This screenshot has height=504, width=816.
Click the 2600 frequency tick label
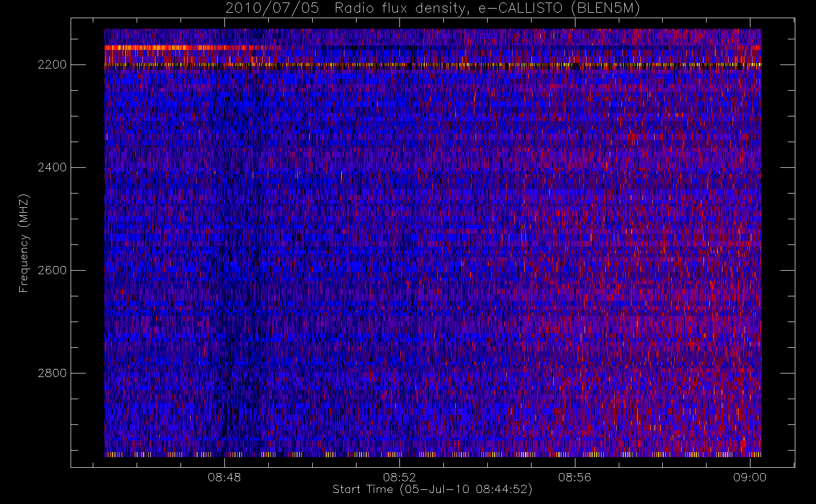(52, 270)
